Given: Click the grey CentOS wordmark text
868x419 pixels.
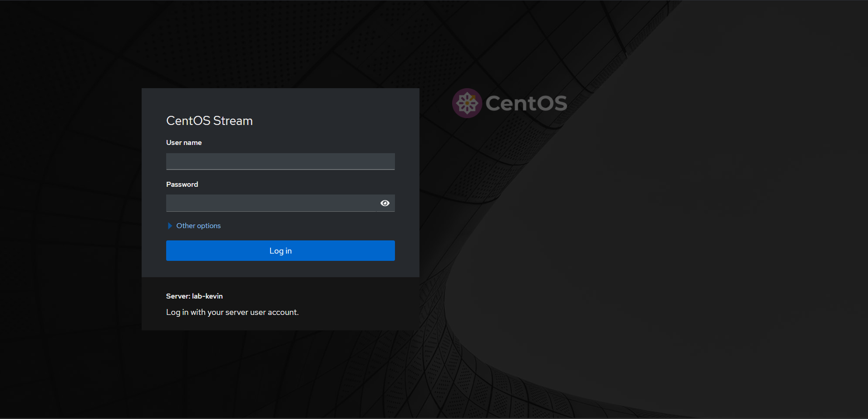Looking at the screenshot, I should tap(526, 103).
